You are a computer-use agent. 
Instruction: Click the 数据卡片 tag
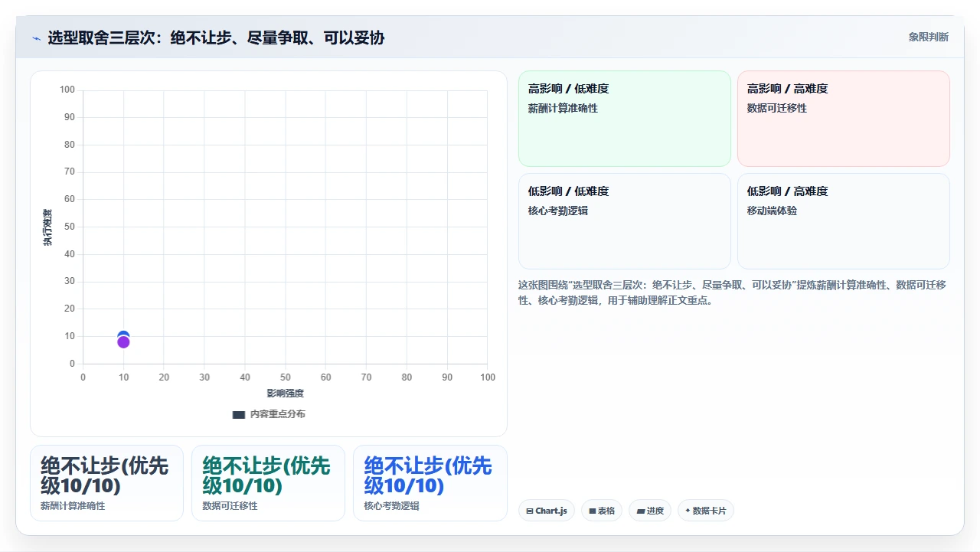coord(706,511)
